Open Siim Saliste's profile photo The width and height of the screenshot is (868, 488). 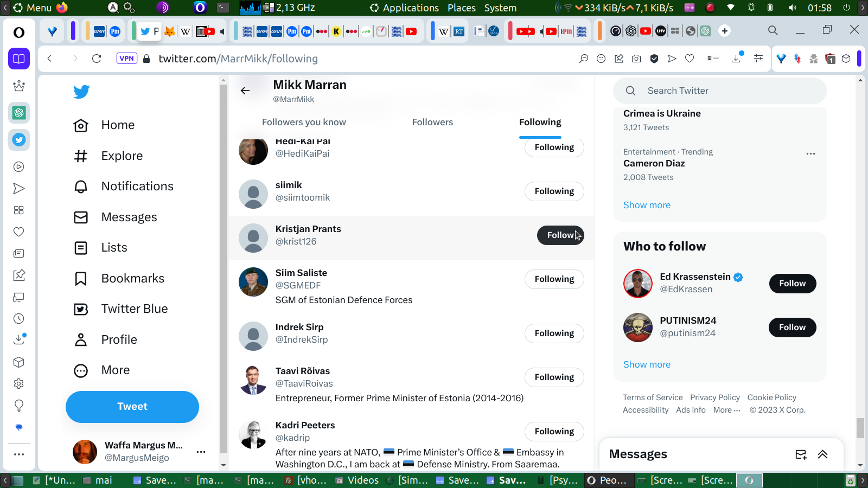pos(253,282)
